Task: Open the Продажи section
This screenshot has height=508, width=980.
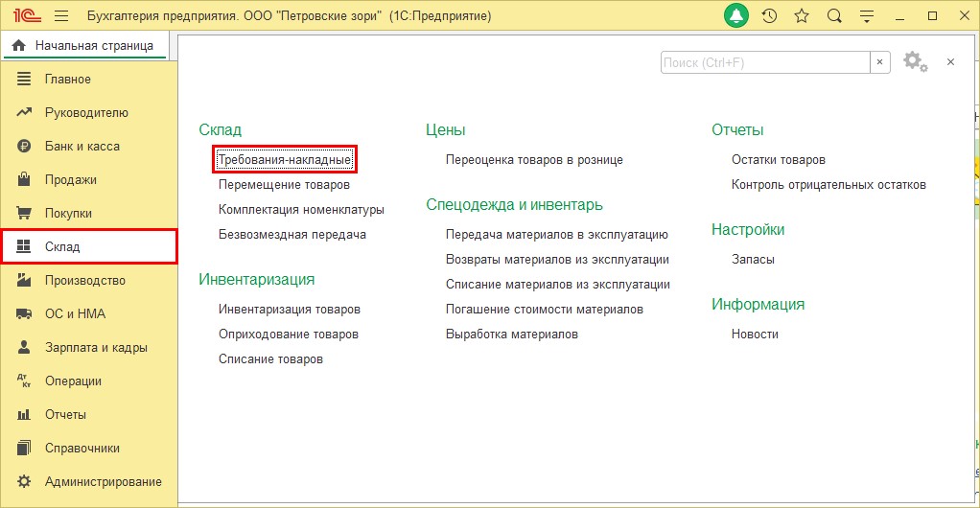Action: [71, 180]
